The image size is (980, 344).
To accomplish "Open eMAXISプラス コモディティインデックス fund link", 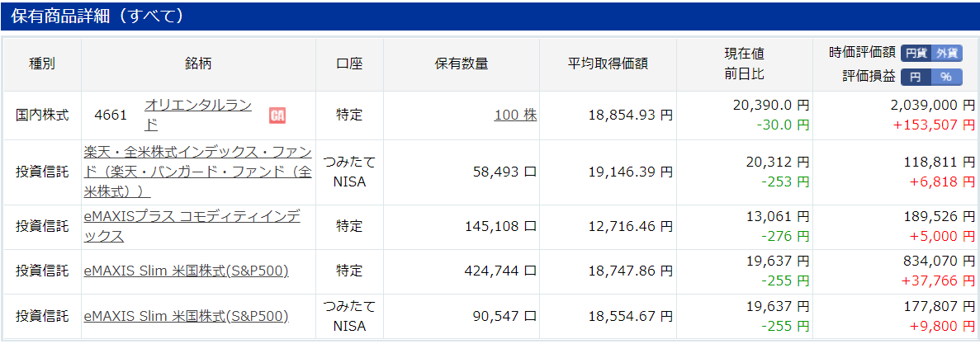I will coord(192,227).
